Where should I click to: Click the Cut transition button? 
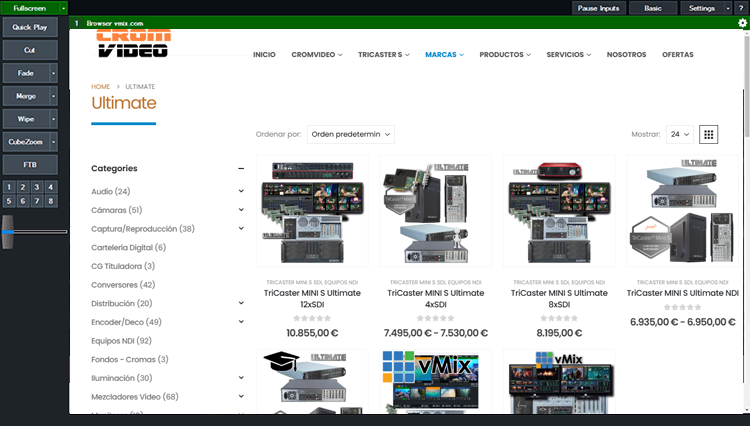click(x=30, y=50)
